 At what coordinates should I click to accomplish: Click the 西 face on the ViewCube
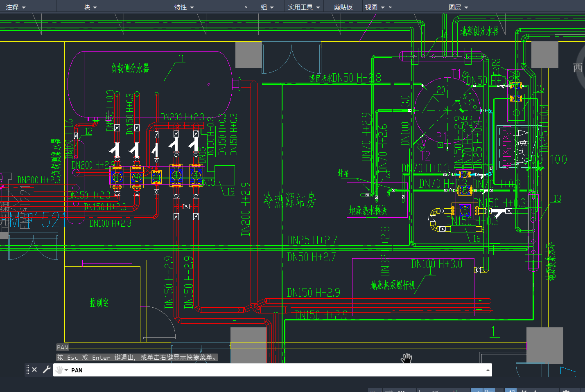(x=578, y=68)
